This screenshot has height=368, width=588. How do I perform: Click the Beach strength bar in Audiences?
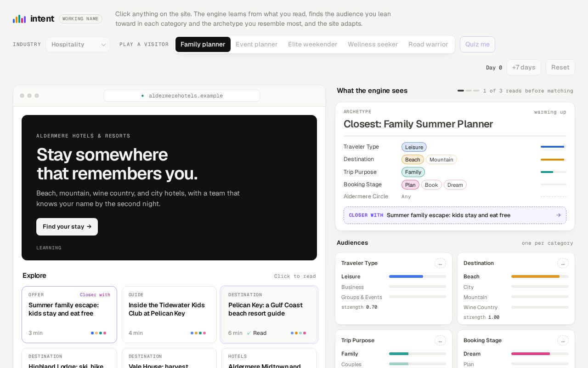[x=540, y=276]
